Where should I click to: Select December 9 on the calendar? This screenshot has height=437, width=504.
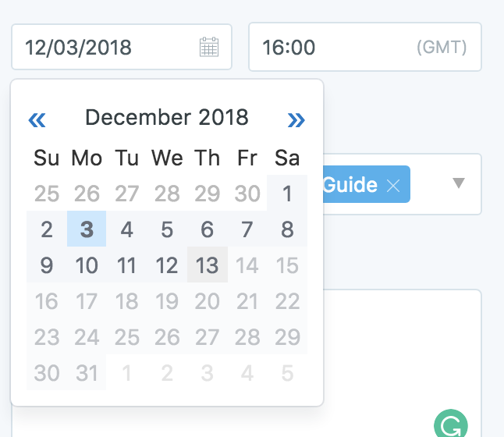click(x=47, y=265)
